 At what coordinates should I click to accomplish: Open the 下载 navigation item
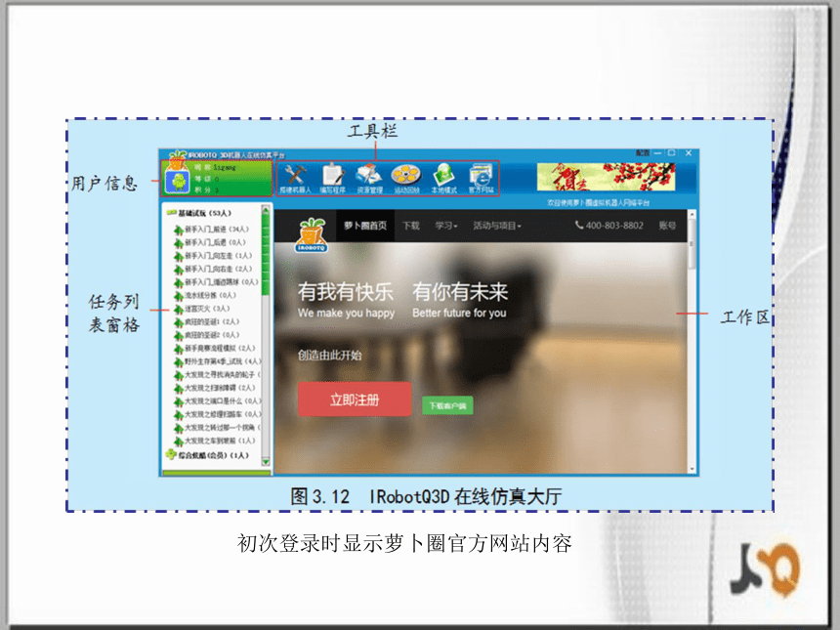[411, 226]
